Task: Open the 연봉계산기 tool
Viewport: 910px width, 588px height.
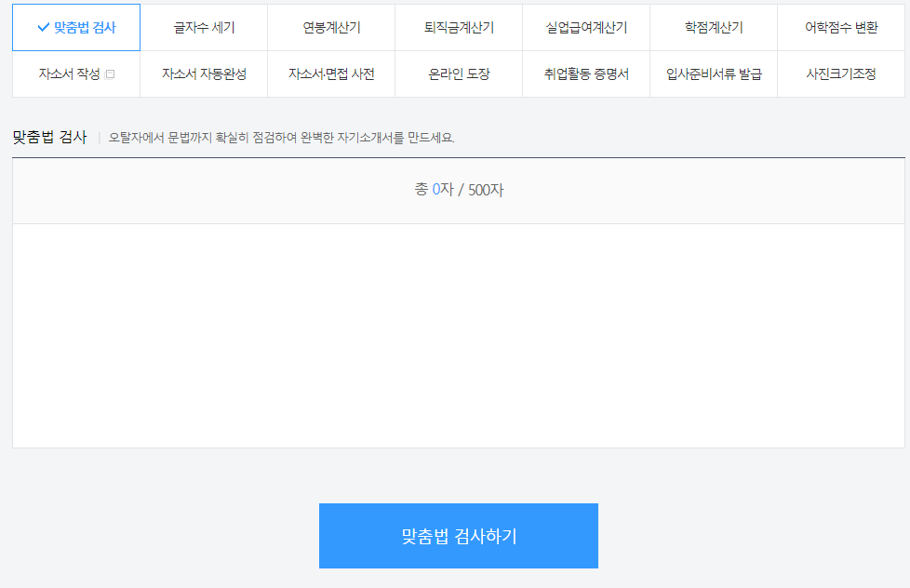Action: tap(331, 27)
